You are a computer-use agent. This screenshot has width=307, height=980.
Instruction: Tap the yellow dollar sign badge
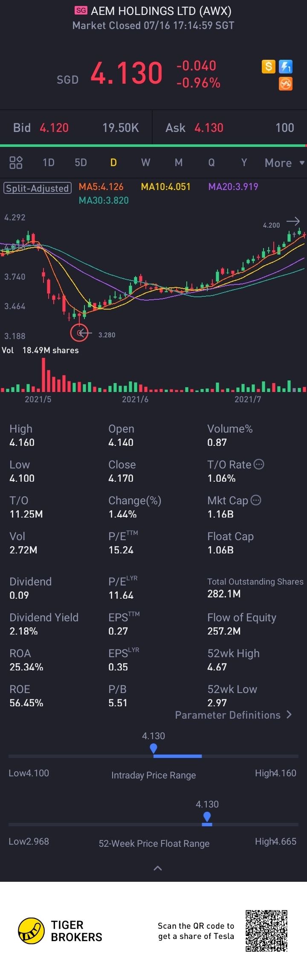point(268,67)
